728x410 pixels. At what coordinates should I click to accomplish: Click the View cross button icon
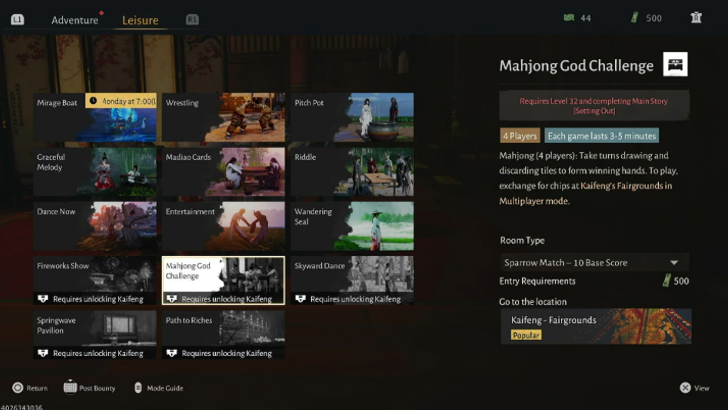(685, 387)
